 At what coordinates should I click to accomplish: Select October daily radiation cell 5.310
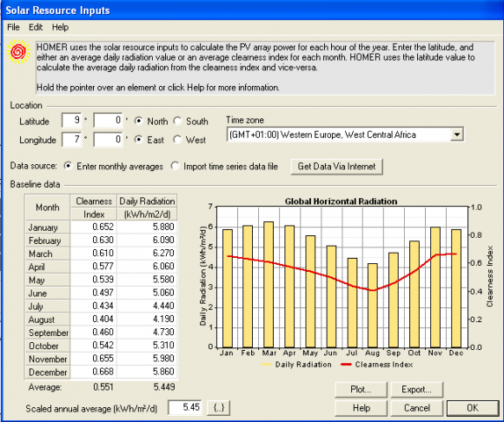click(147, 346)
